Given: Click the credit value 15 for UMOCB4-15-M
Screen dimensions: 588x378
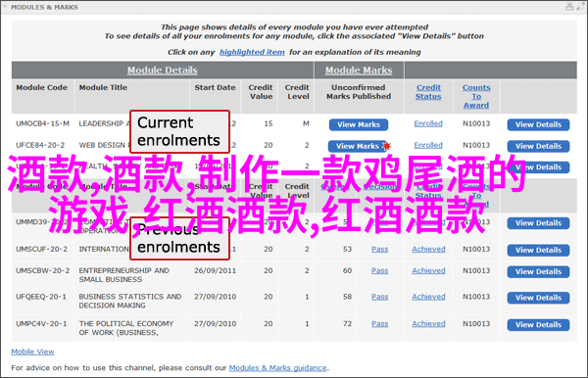Looking at the screenshot, I should coord(269,123).
